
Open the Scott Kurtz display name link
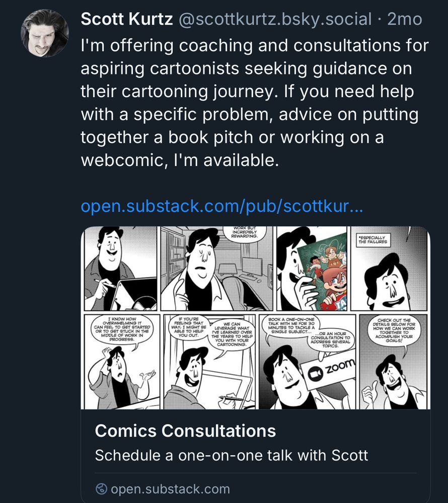pyautogui.click(x=126, y=20)
